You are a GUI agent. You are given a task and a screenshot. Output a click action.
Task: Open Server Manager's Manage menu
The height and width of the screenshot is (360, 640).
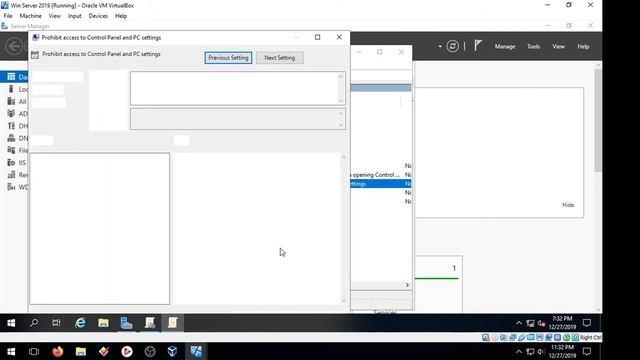[505, 47]
